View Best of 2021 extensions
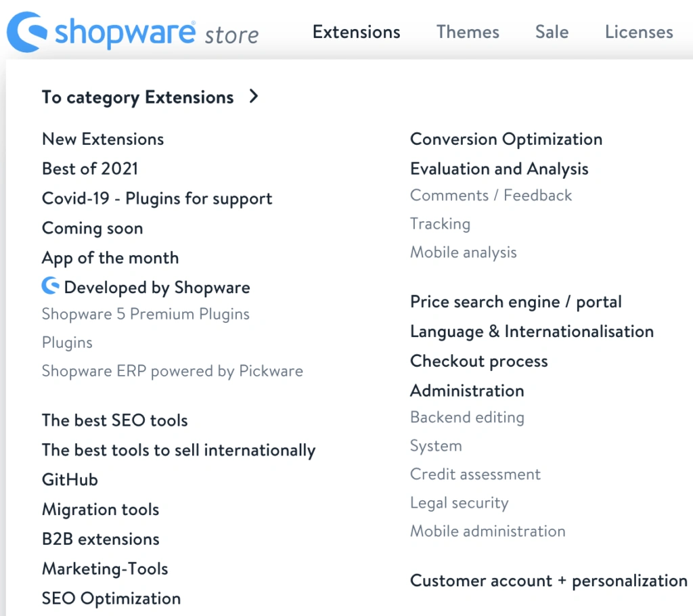This screenshot has height=616, width=693. pyautogui.click(x=90, y=169)
